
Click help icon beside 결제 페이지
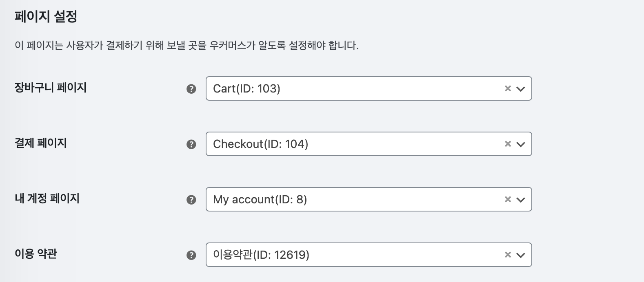[191, 144]
